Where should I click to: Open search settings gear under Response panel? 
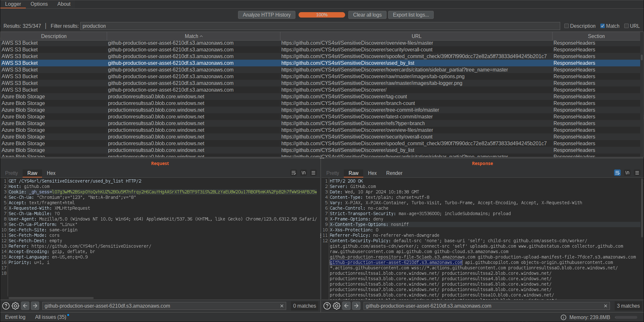(x=336, y=306)
